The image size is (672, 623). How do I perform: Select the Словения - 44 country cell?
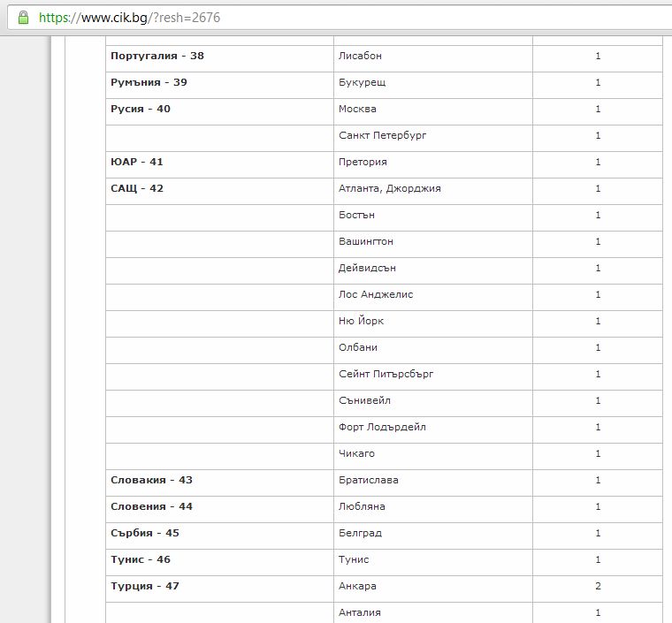coord(151,506)
